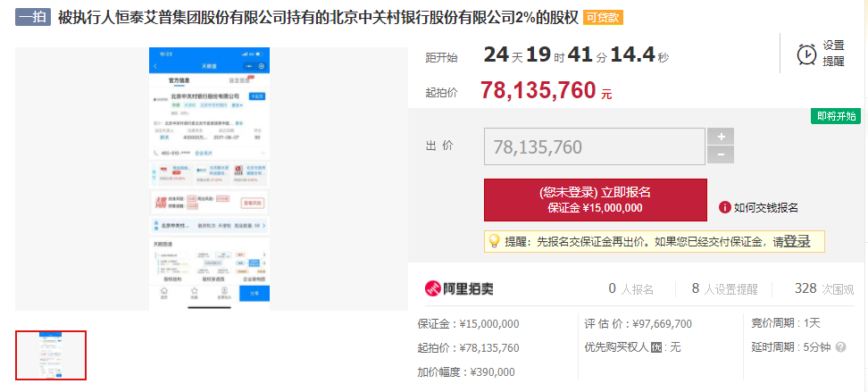Click the 一拍 badge in the title
Viewport: 868px width, 392px height.
point(33,17)
